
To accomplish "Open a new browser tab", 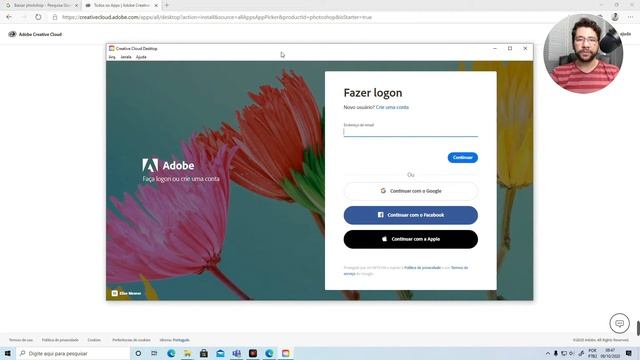I will 167,5.
